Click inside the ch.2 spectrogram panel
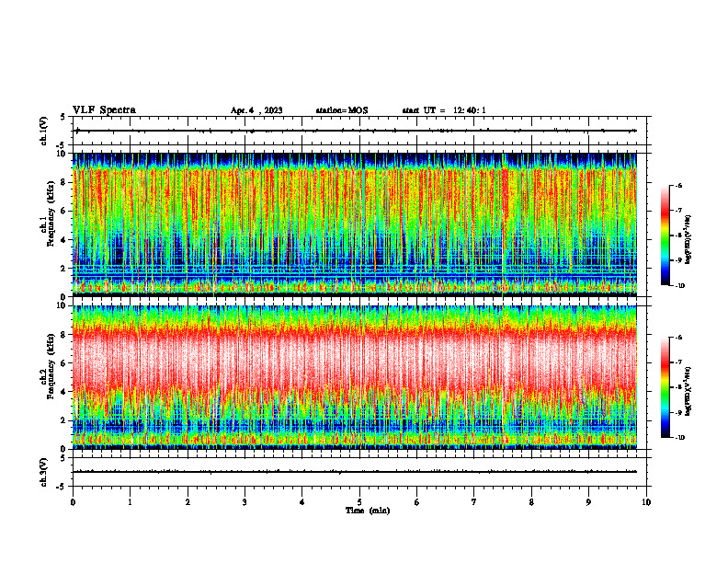This screenshot has height=563, width=728. tap(355, 377)
